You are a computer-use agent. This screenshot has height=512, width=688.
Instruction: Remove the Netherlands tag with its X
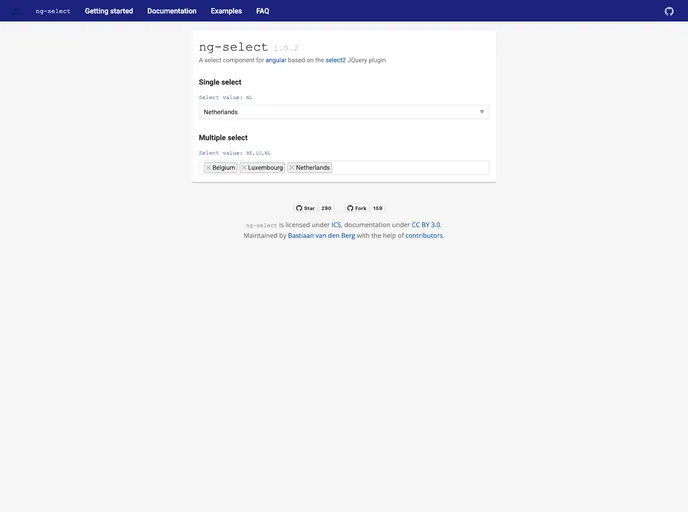click(x=292, y=168)
